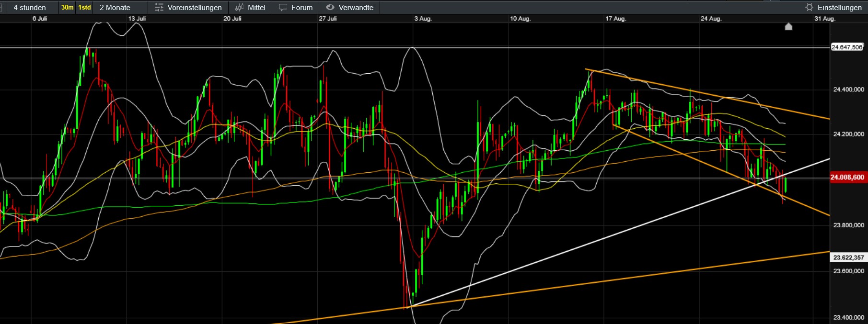Open the 2 Monate range selector

click(x=120, y=7)
